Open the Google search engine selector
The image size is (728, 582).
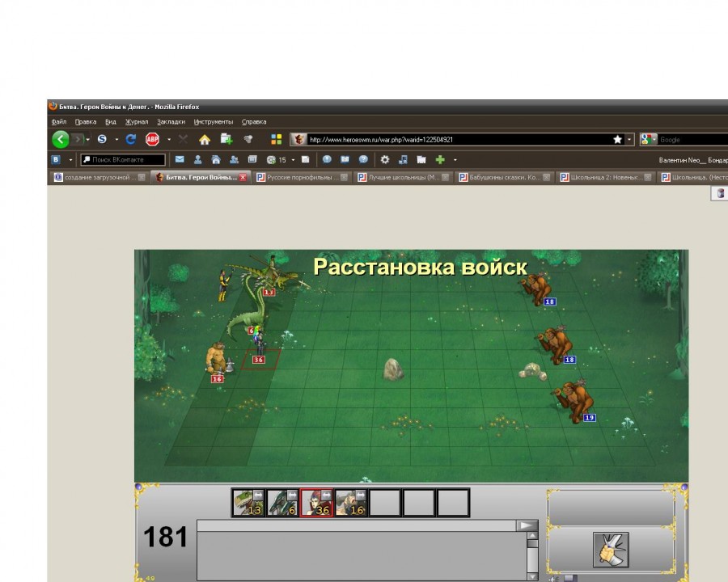[x=648, y=139]
